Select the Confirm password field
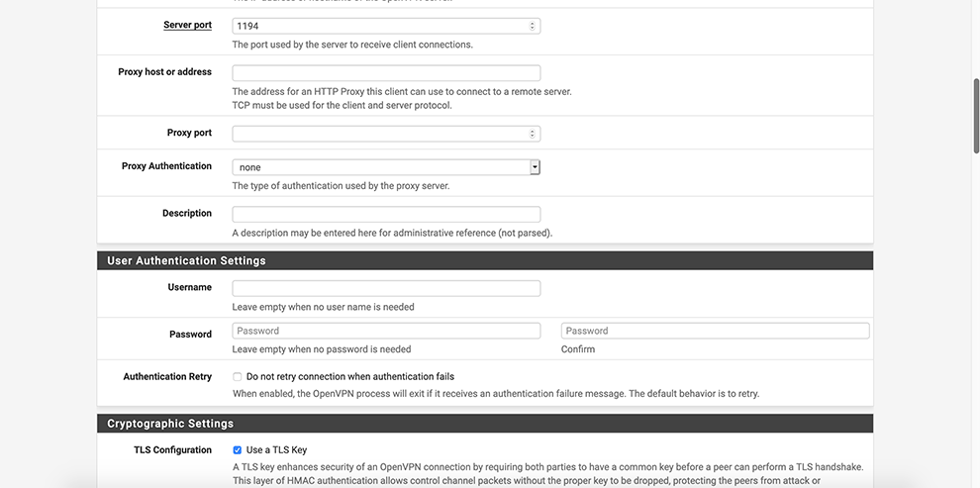The width and height of the screenshot is (980, 488). point(715,331)
